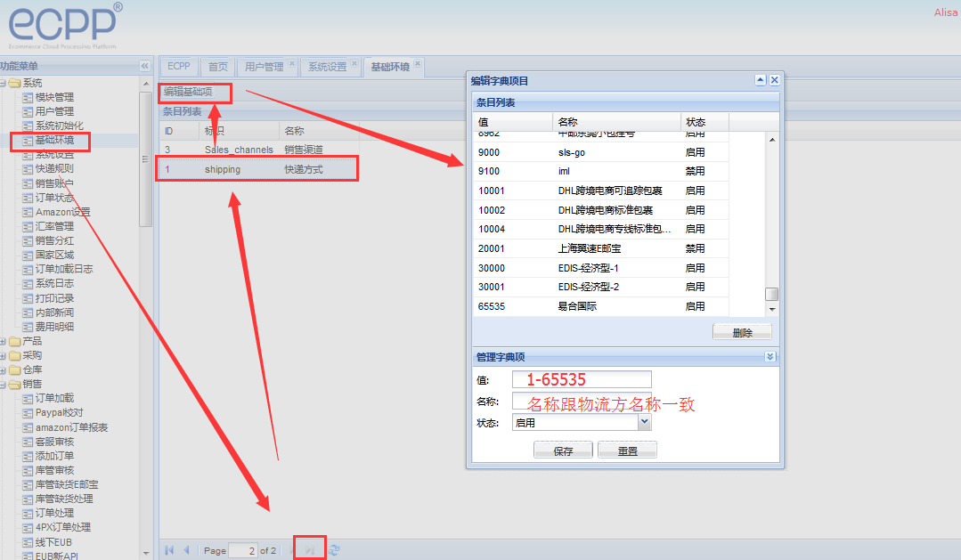Collapse the 管理字典项 section

770,356
